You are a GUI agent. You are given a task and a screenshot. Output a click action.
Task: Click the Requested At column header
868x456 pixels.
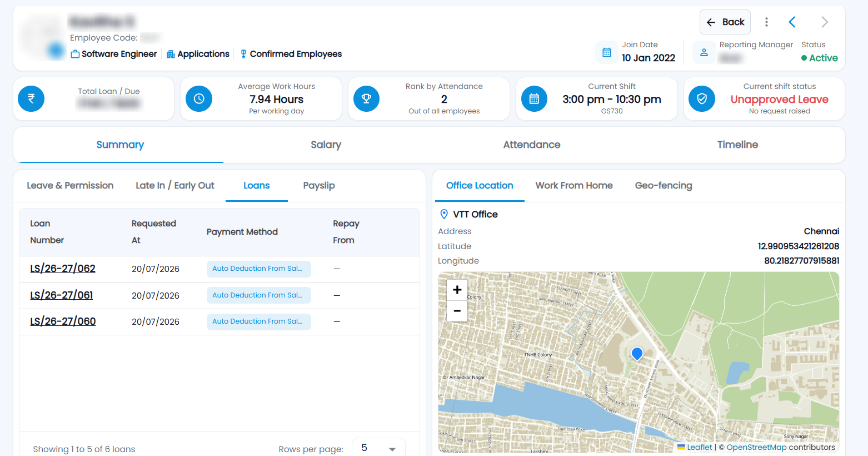pyautogui.click(x=154, y=232)
